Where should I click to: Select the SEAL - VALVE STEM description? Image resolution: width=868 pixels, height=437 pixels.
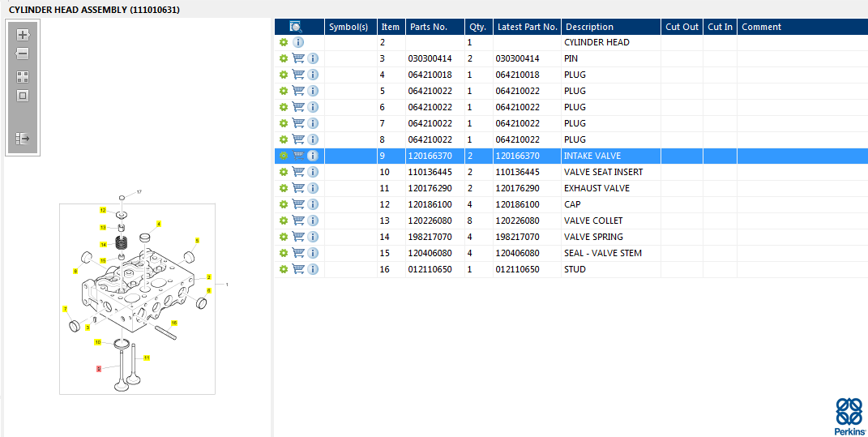[x=603, y=253]
